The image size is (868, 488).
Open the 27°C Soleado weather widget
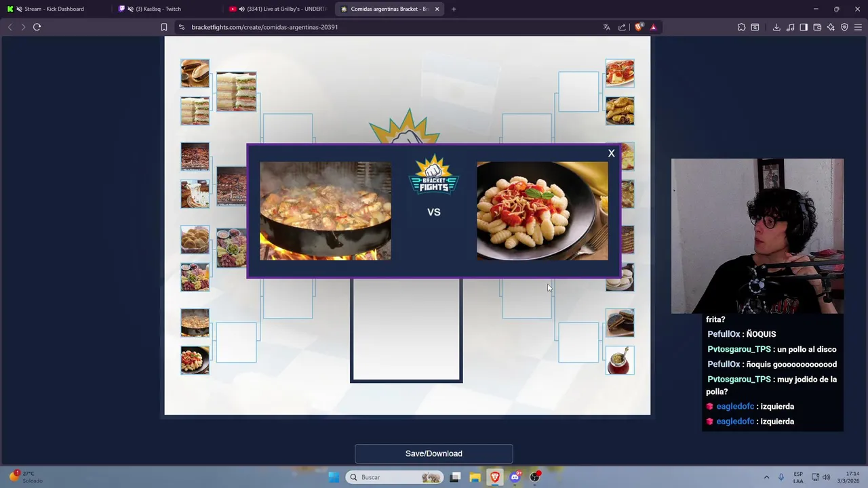click(x=27, y=477)
